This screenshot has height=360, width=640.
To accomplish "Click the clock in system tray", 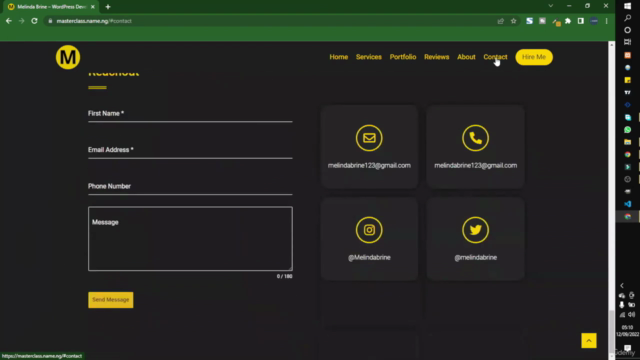I will coord(627,331).
